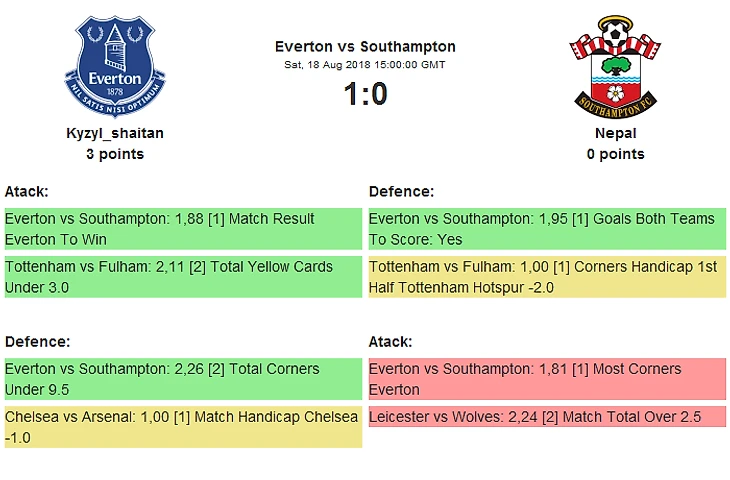The height and width of the screenshot is (480, 730).
Task: Select Tottenham vs Fulham Total Yellow Cards bet
Action: point(182,277)
